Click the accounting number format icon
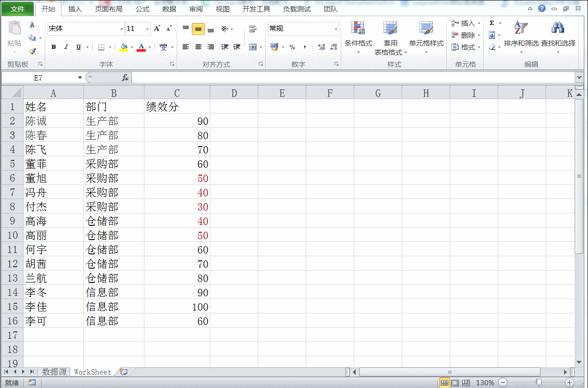 tap(274, 47)
